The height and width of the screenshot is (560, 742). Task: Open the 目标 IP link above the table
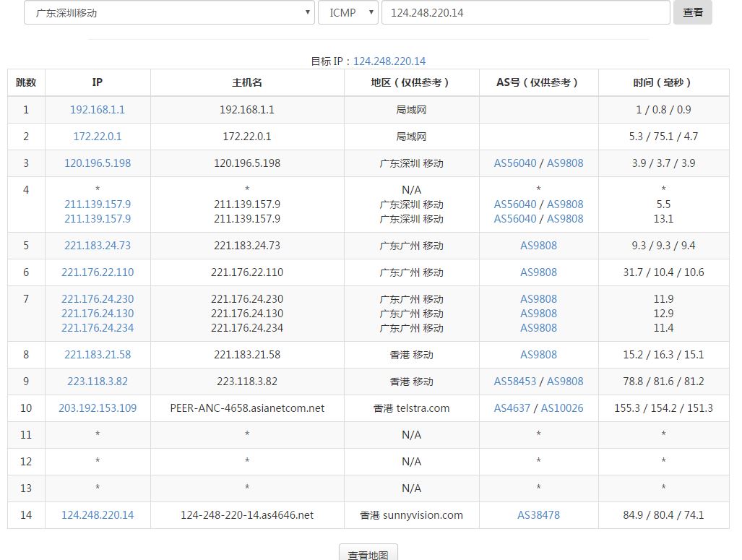[389, 61]
